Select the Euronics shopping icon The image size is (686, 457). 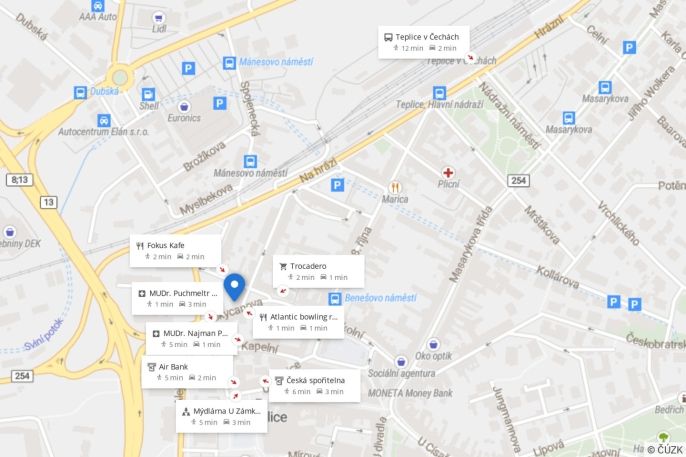point(184,106)
